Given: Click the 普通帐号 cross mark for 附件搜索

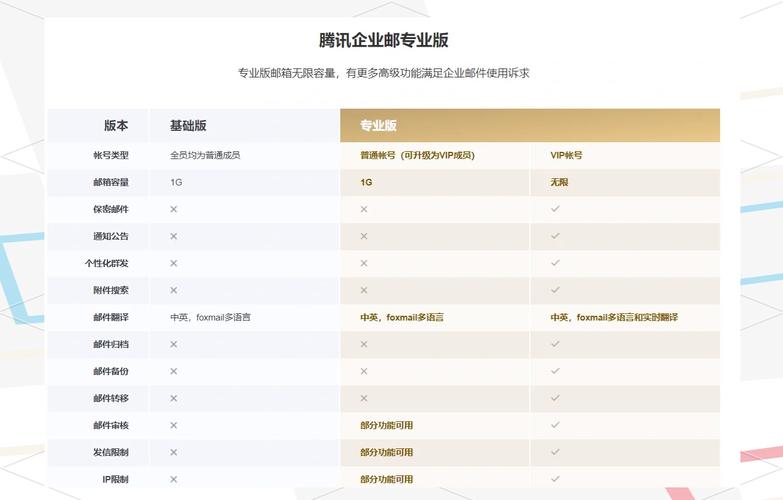Looking at the screenshot, I should pos(364,290).
